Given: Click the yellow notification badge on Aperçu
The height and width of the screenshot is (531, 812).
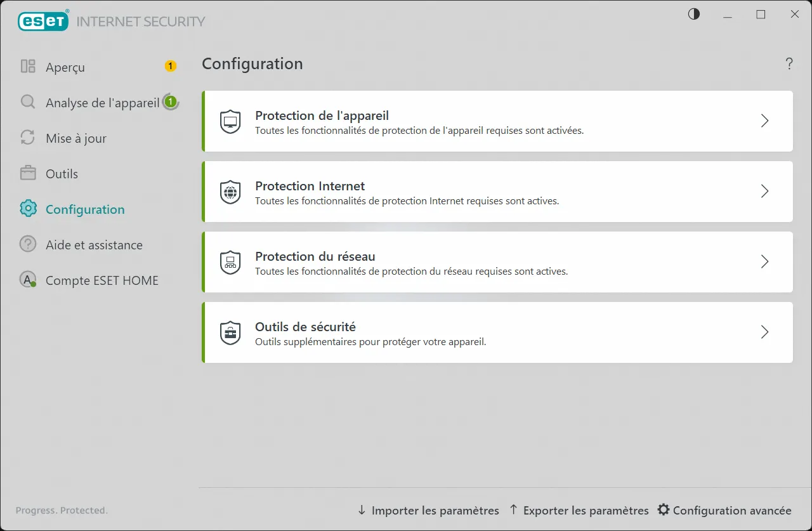Looking at the screenshot, I should (170, 66).
